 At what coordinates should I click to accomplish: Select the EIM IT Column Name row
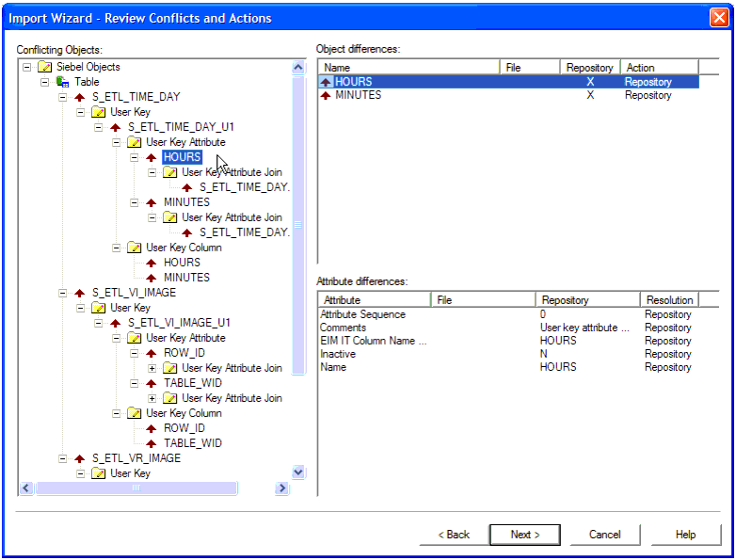click(x=508, y=341)
